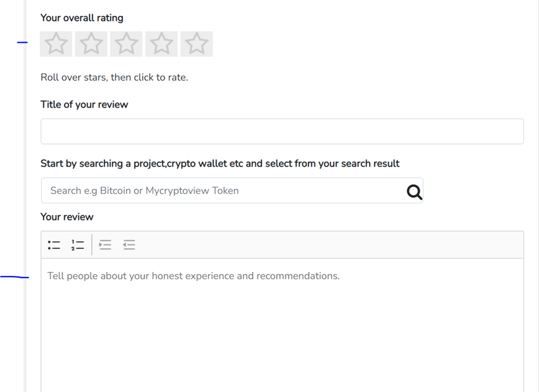
Task: Toggle numbered list in review editor
Action: [78, 245]
